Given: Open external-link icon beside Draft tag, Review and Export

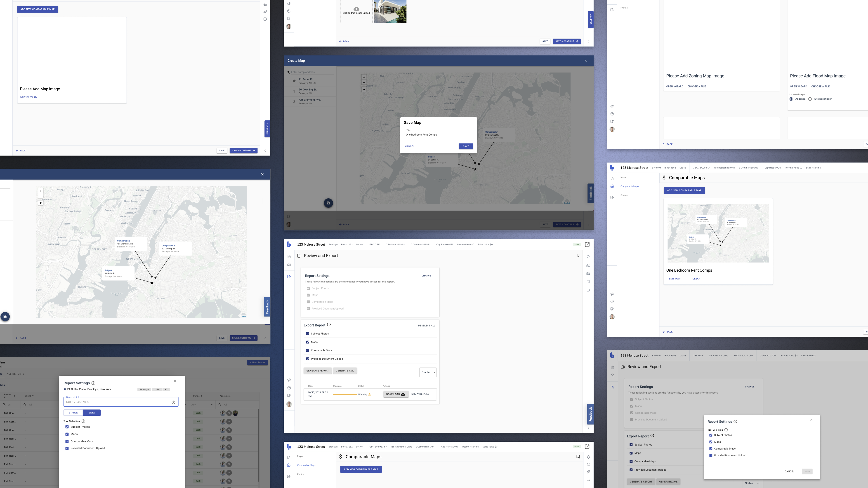Looking at the screenshot, I should [x=587, y=244].
